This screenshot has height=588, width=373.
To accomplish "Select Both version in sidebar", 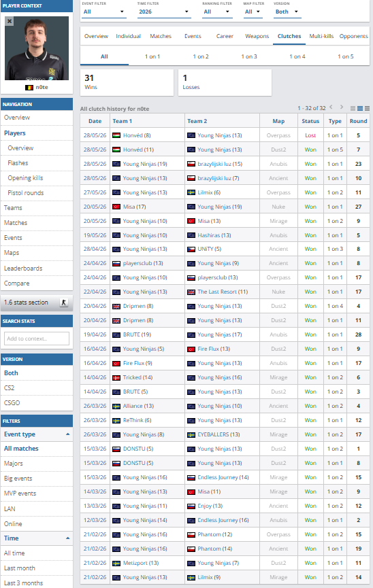I will [x=37, y=373].
